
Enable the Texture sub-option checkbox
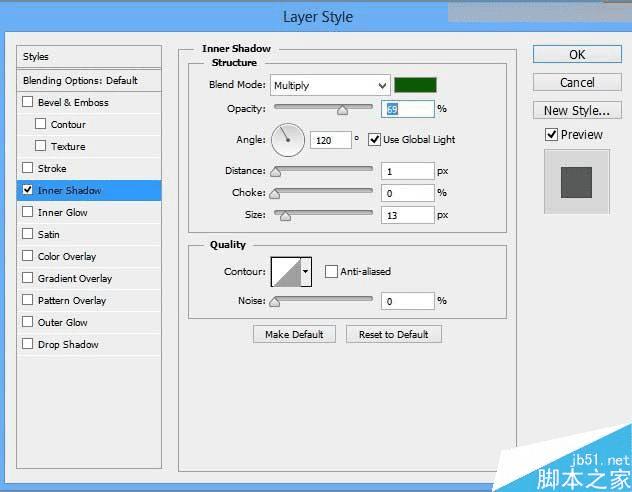coord(40,145)
